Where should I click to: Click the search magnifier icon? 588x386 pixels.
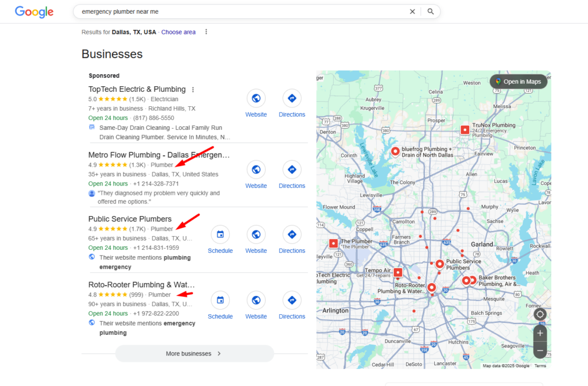[431, 11]
